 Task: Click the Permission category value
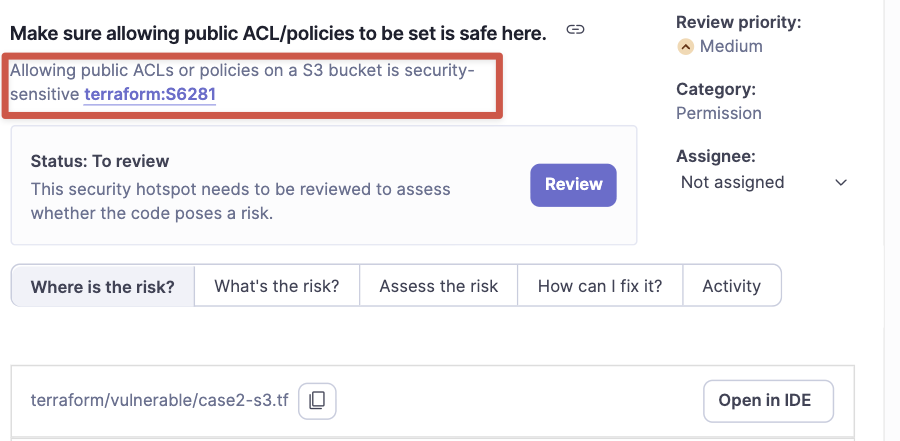pos(718,113)
